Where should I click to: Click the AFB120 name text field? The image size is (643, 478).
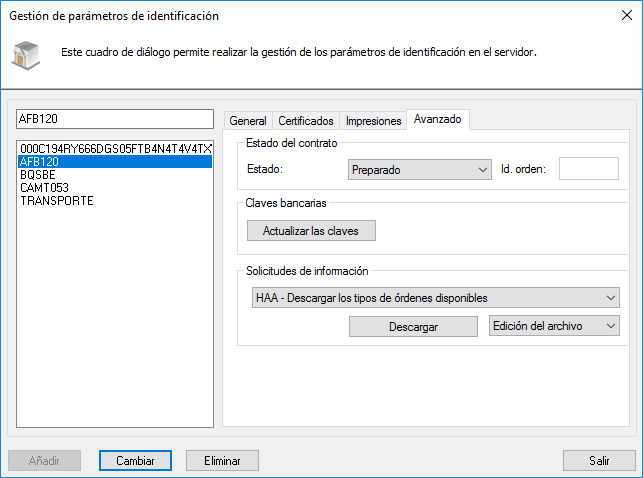pos(115,120)
